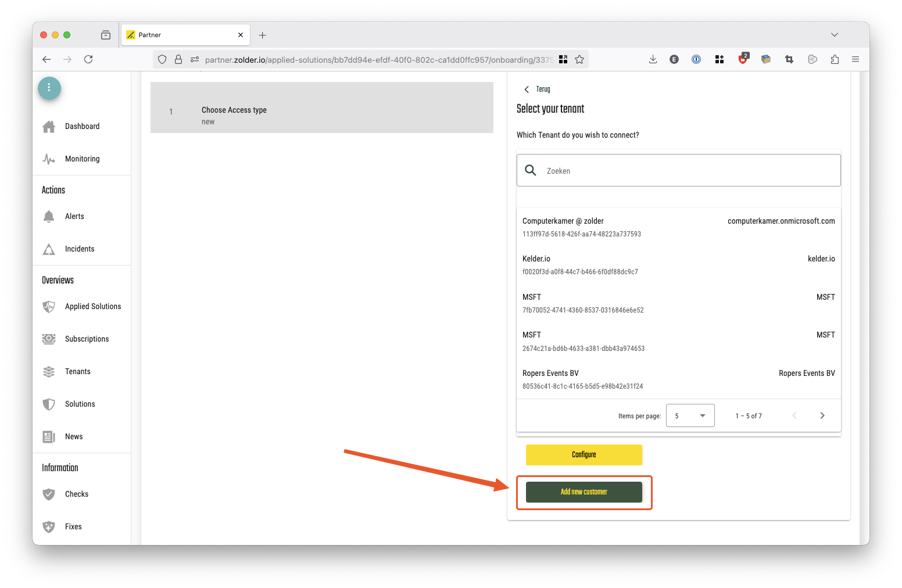This screenshot has height=588, width=902.
Task: Reload the page with browser refresh icon
Action: point(88,59)
